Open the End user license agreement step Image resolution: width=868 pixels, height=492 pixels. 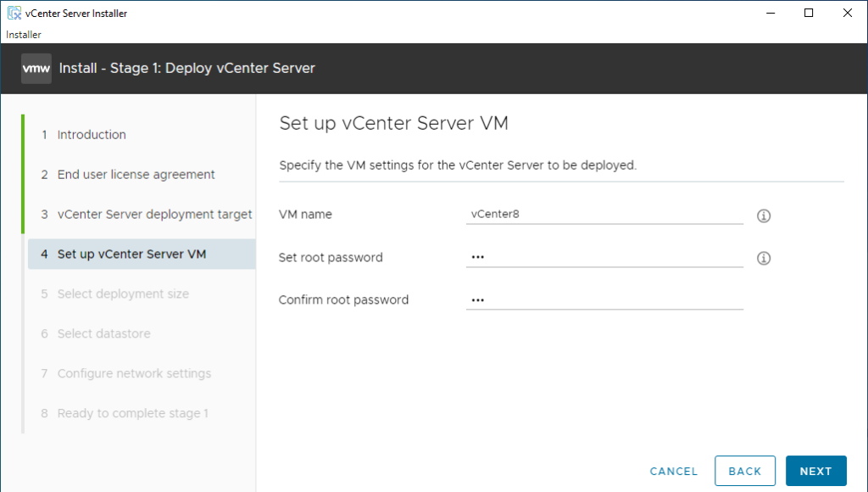pos(135,174)
